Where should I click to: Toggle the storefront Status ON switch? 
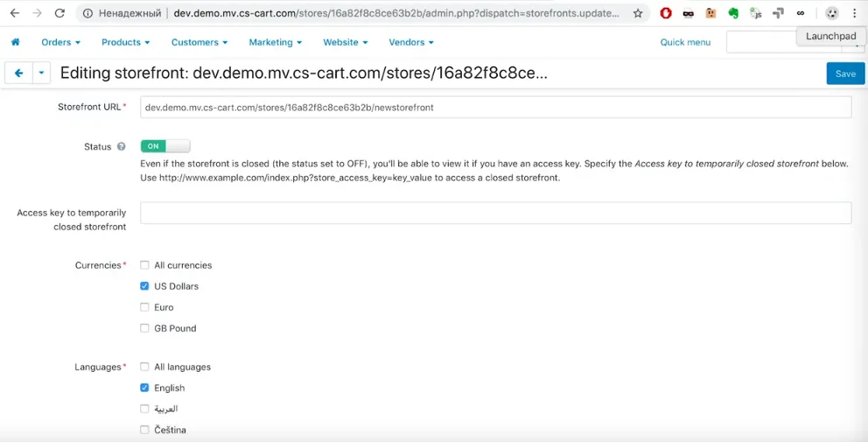(165, 146)
